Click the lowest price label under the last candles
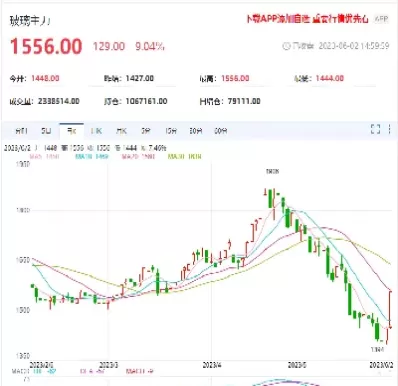 (x=377, y=349)
